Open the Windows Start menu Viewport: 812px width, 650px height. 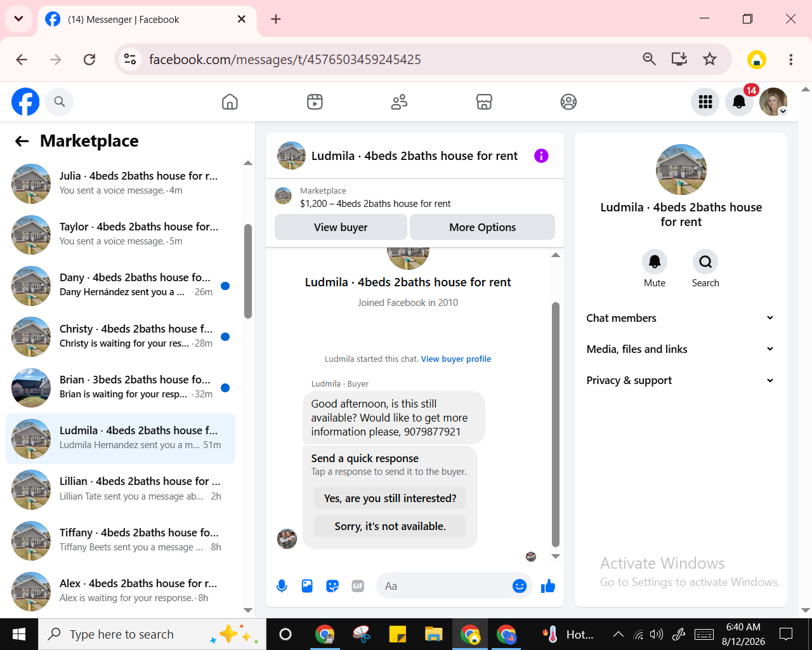click(19, 634)
